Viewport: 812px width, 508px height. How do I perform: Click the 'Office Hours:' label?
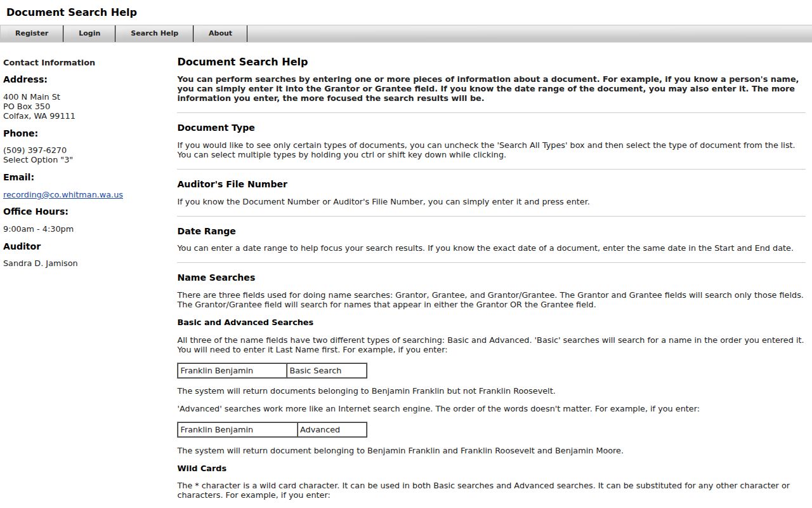pos(36,211)
